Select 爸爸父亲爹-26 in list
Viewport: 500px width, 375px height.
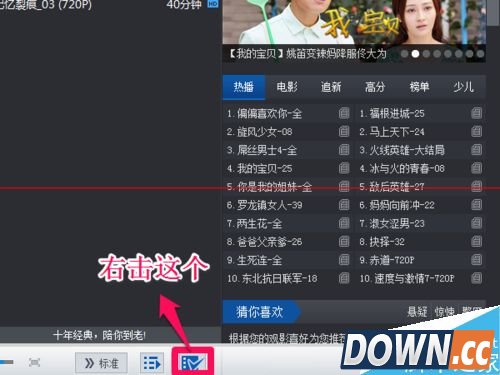tap(264, 242)
